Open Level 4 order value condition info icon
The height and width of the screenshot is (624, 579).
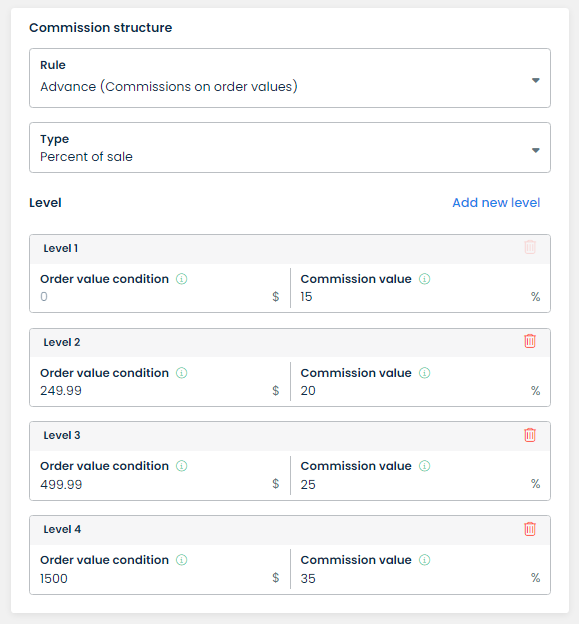(x=181, y=560)
